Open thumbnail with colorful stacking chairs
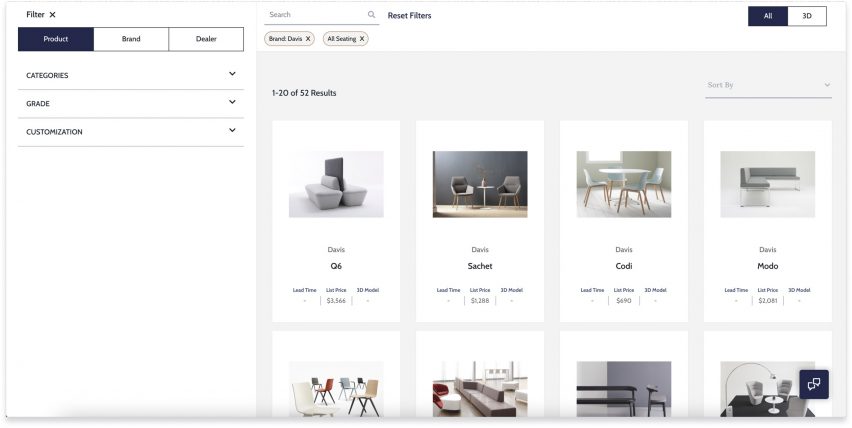The image size is (852, 428). click(336, 389)
